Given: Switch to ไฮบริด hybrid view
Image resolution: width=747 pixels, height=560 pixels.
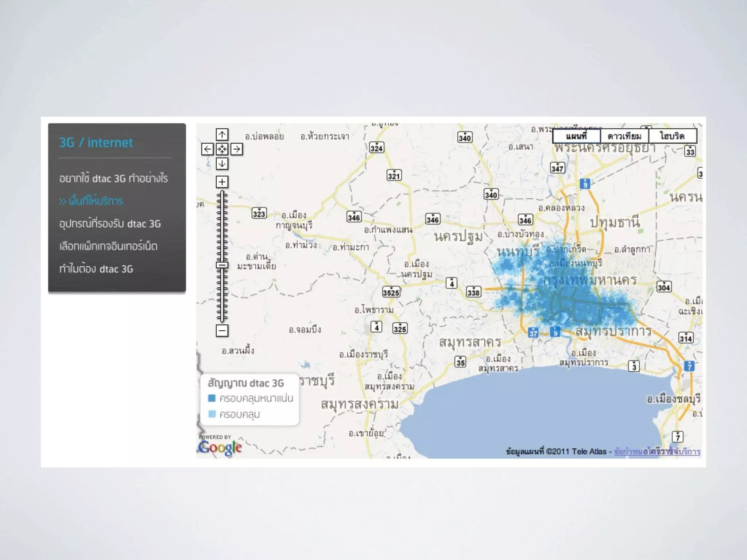Looking at the screenshot, I should (x=672, y=136).
